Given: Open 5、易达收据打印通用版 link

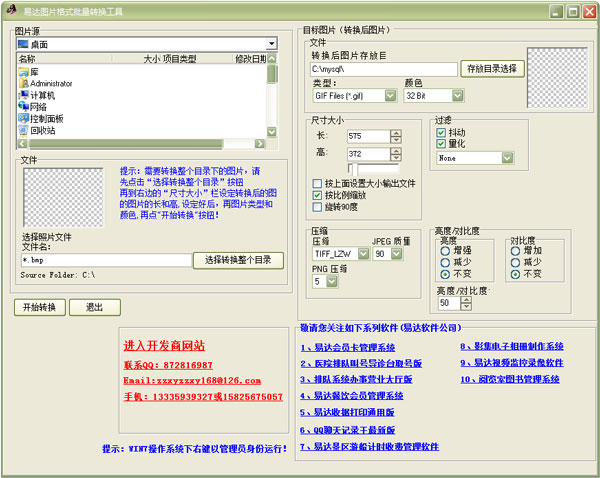Looking at the screenshot, I should 347,412.
